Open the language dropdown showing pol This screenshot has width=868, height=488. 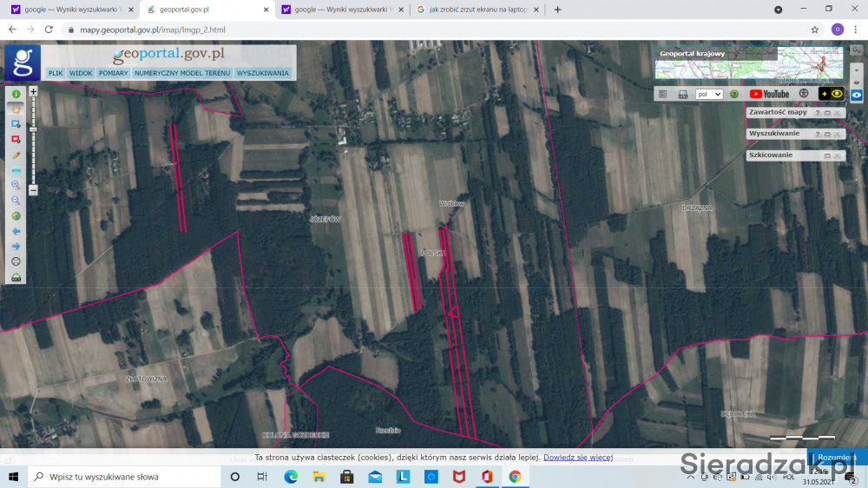tap(708, 94)
